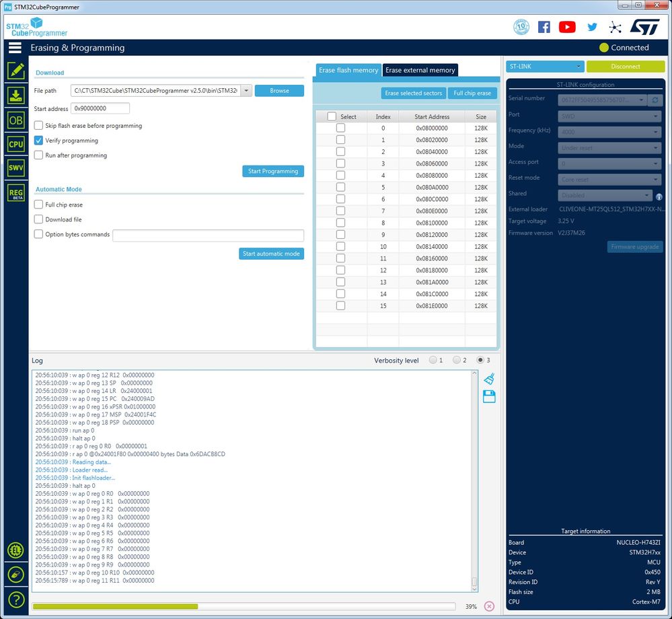Screen dimensions: 672x619
Task: Save the log with floppy icon
Action: (x=489, y=396)
